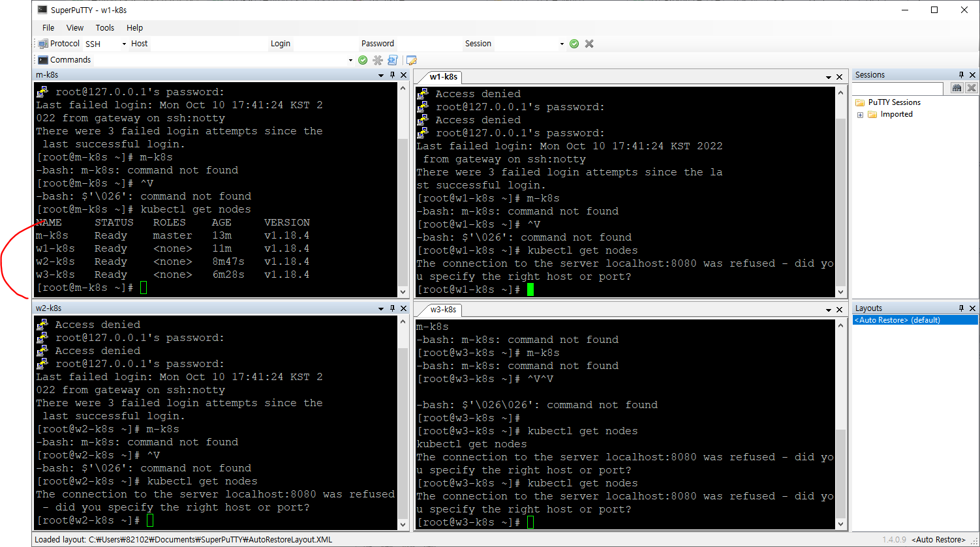Click the SuperPuTTY title bar app icon

point(42,10)
